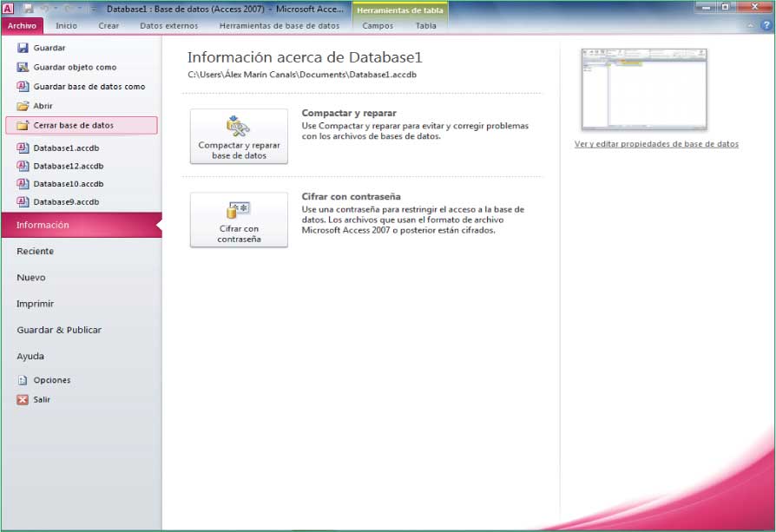The image size is (776, 532).
Task: Click the Access application logo icon
Action: point(8,8)
